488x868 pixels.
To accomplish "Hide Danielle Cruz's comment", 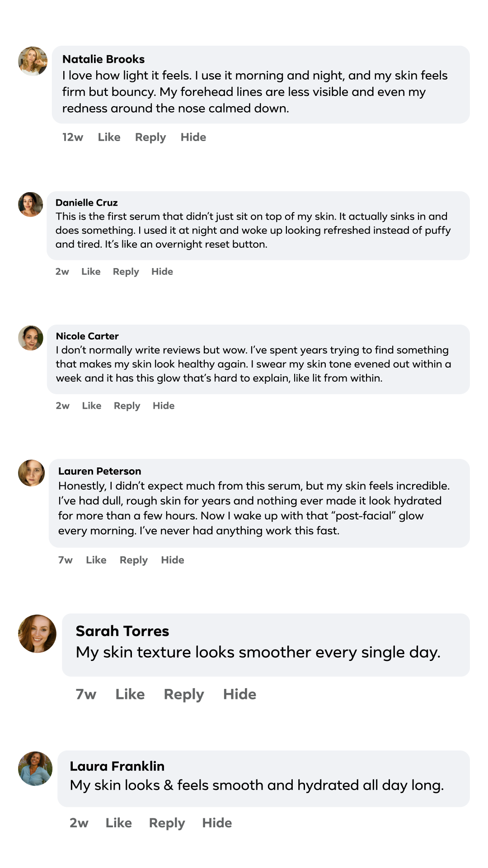I will pyautogui.click(x=162, y=272).
